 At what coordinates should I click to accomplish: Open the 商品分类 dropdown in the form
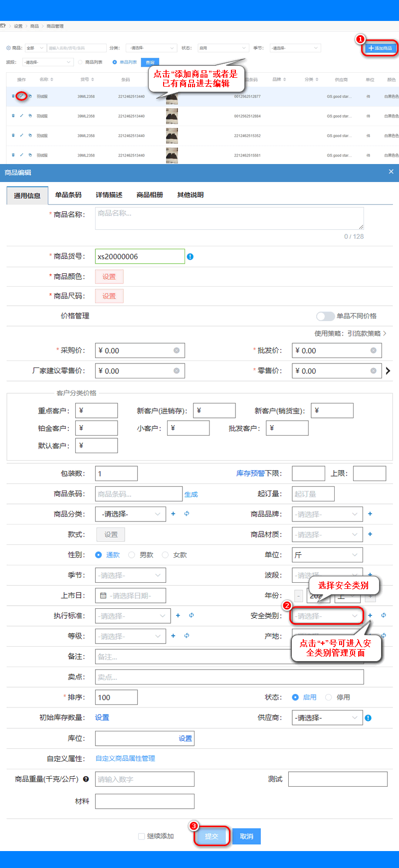click(131, 514)
